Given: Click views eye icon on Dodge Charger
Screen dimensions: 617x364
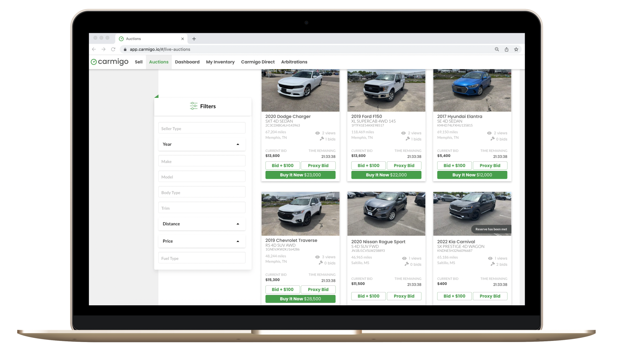Looking at the screenshot, I should 318,133.
